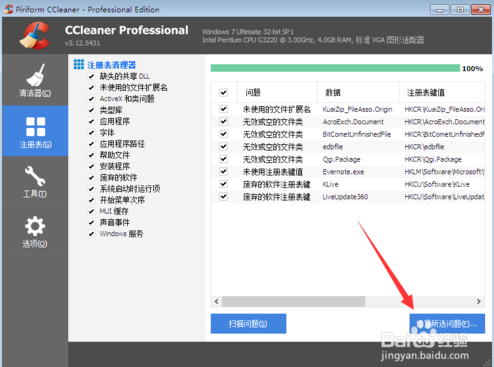Toggle the 安装程序 checkbox
Screen dimensions: 494x367
pos(91,166)
